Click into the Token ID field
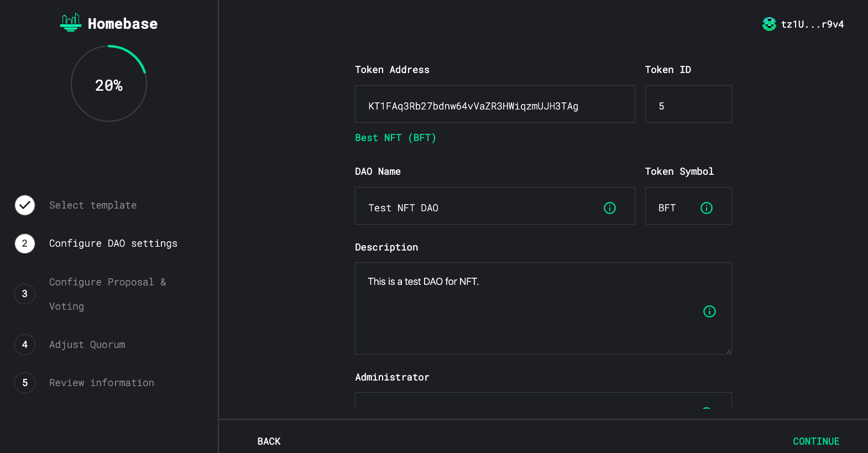Viewport: 868px width, 453px height. [x=688, y=105]
